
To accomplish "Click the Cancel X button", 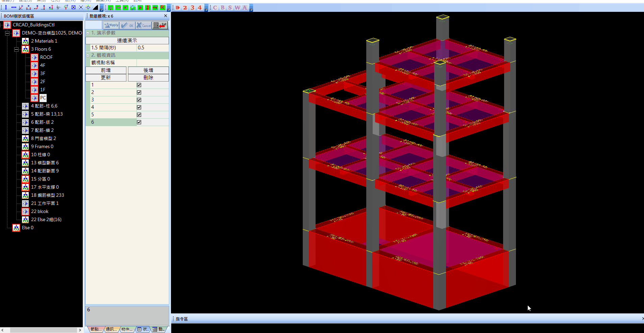I will coord(144,25).
